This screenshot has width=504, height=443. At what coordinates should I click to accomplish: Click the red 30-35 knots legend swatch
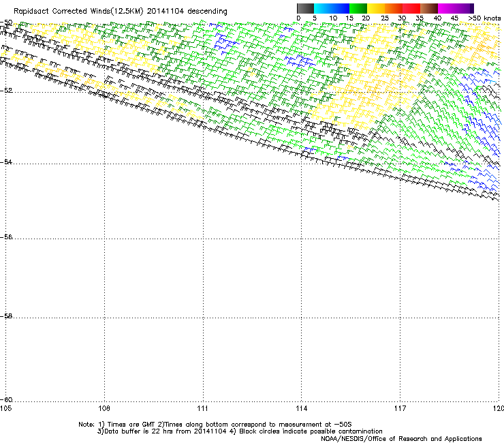[411, 8]
